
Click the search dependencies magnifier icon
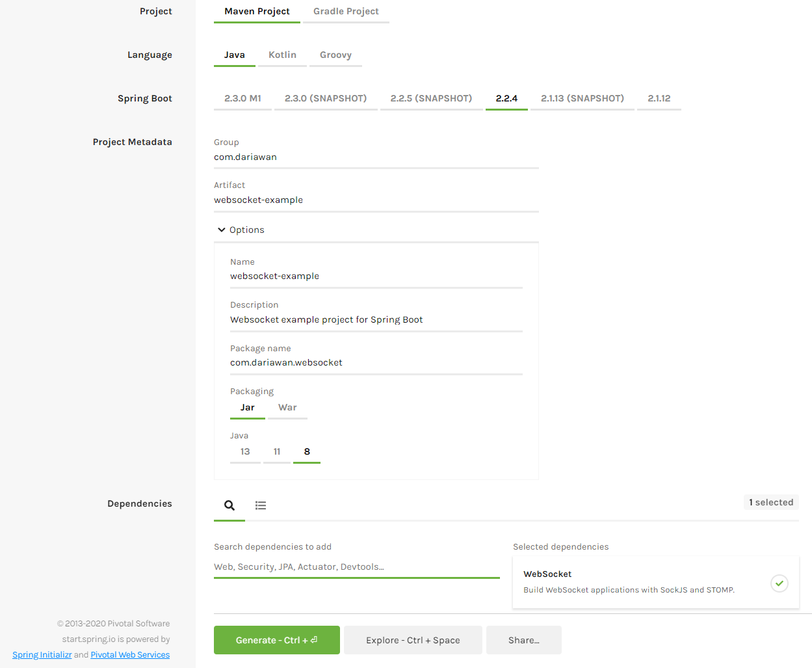pyautogui.click(x=229, y=505)
